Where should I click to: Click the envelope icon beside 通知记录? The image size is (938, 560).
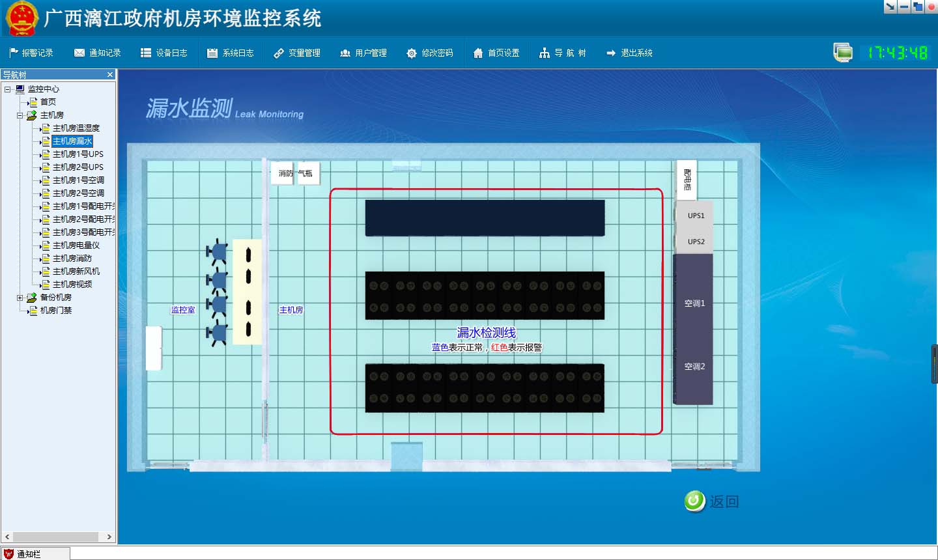[79, 53]
